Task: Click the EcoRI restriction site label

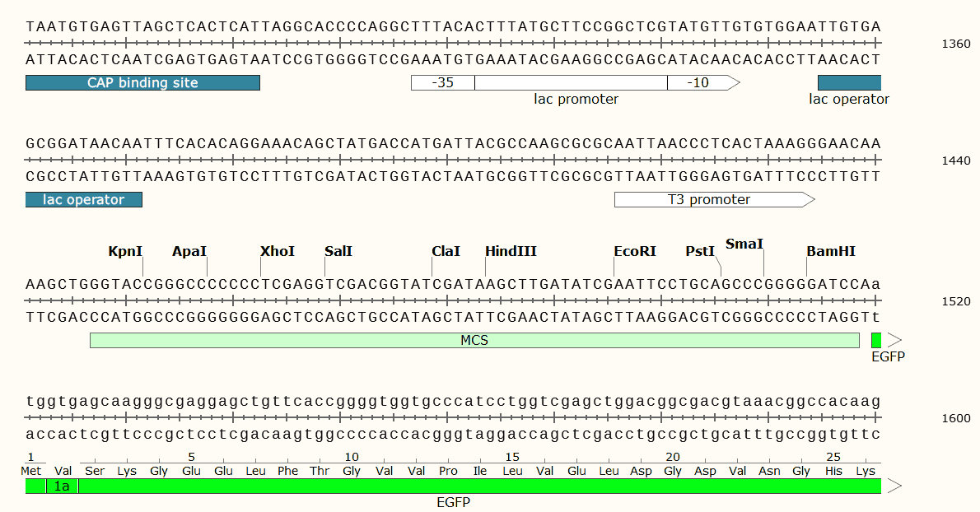Action: click(635, 251)
